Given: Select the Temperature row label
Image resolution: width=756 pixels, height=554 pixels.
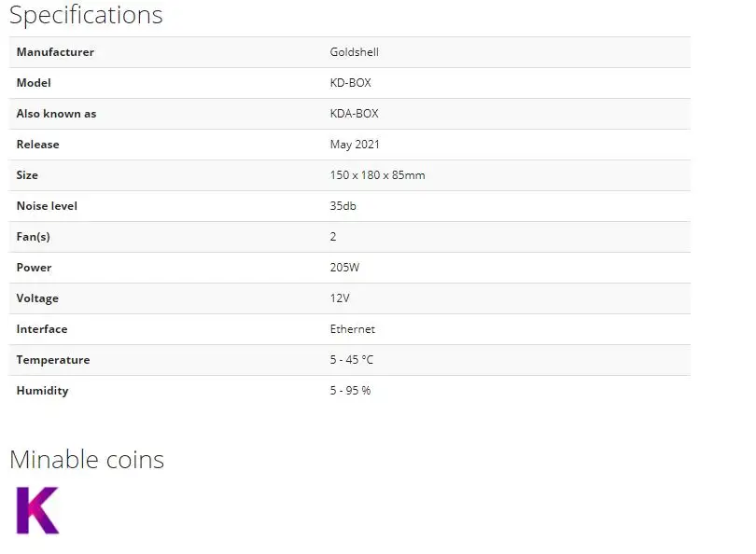Looking at the screenshot, I should [53, 360].
